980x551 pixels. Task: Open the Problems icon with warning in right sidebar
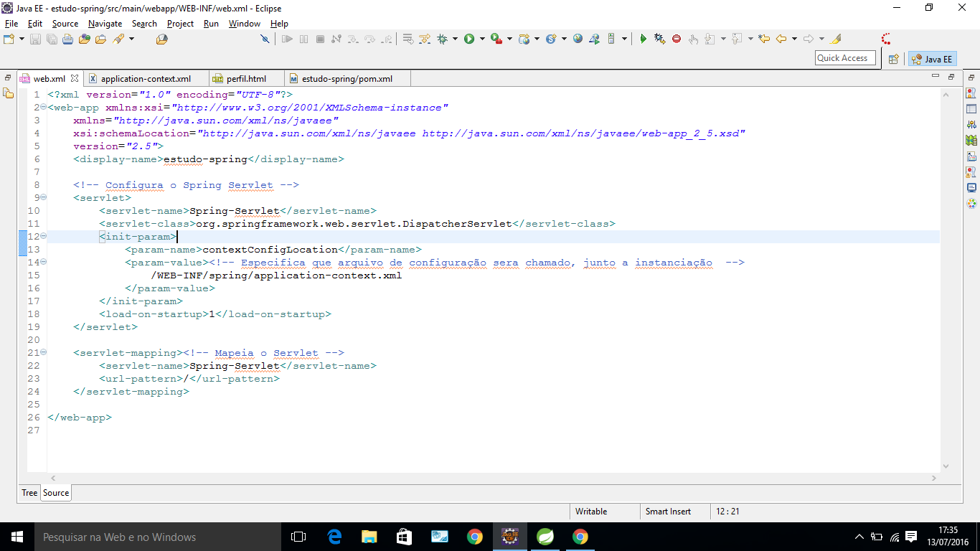971,172
